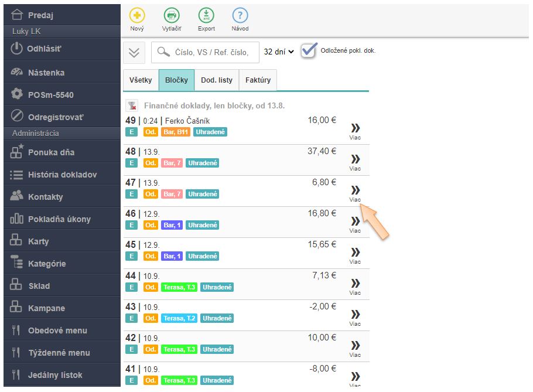Go to Pokladňa úkony
The image size is (533, 392).
59,219
